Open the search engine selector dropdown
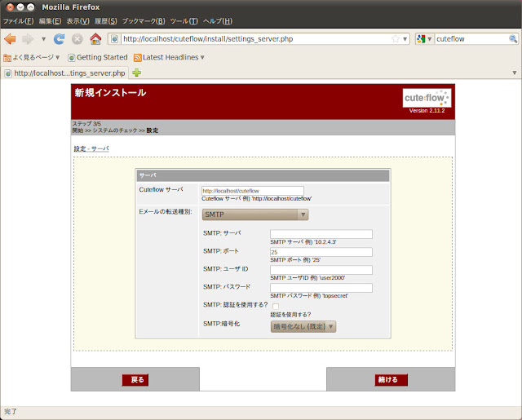 click(x=424, y=39)
